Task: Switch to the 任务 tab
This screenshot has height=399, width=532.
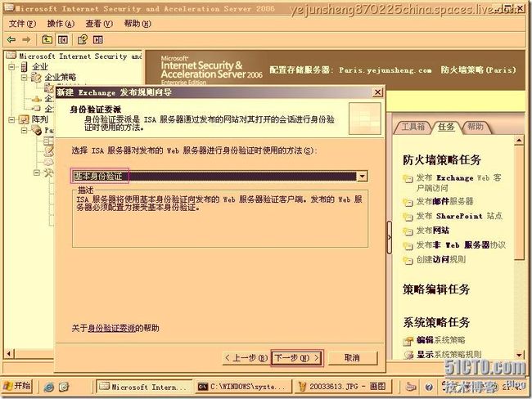Action: (446, 127)
